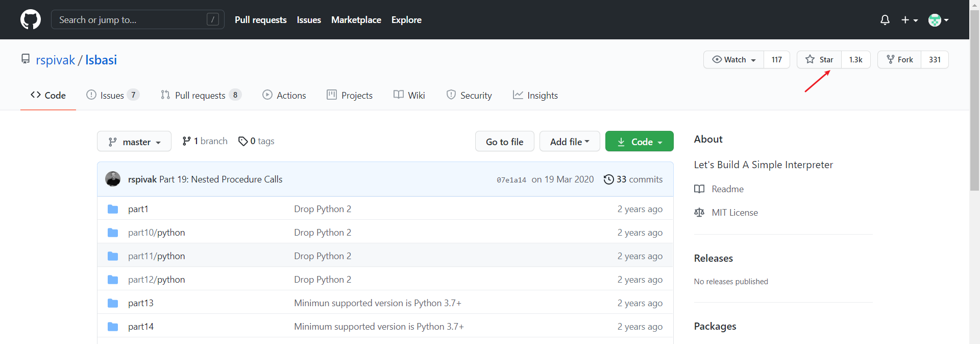Open the 'Part 19: Nested Procedure Calls' commit

click(220, 179)
